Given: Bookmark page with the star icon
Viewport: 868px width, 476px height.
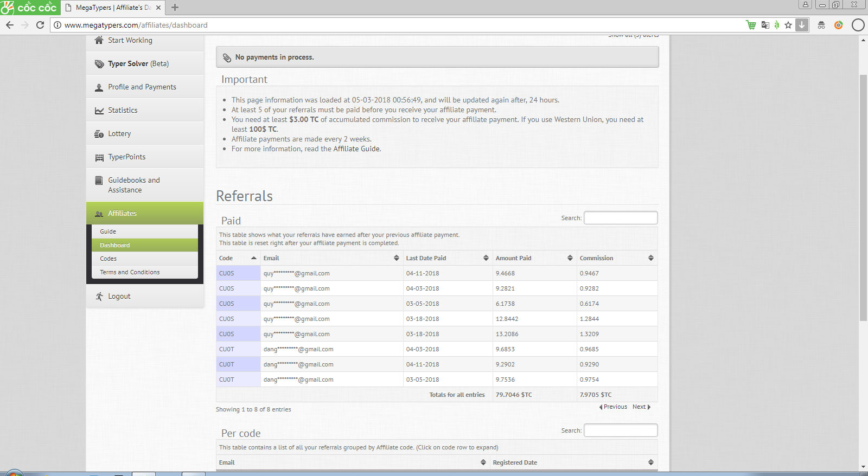Looking at the screenshot, I should click(x=788, y=25).
